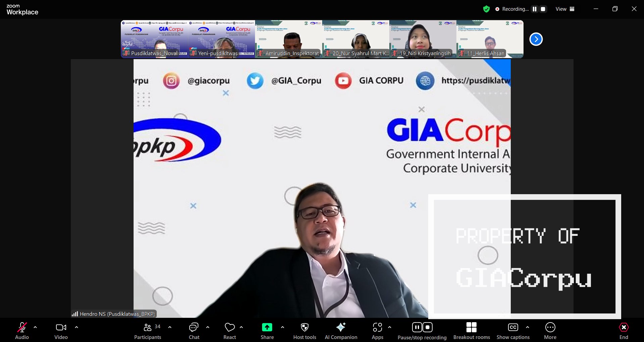Open Breakout rooms
The image size is (644, 342).
pyautogui.click(x=471, y=331)
